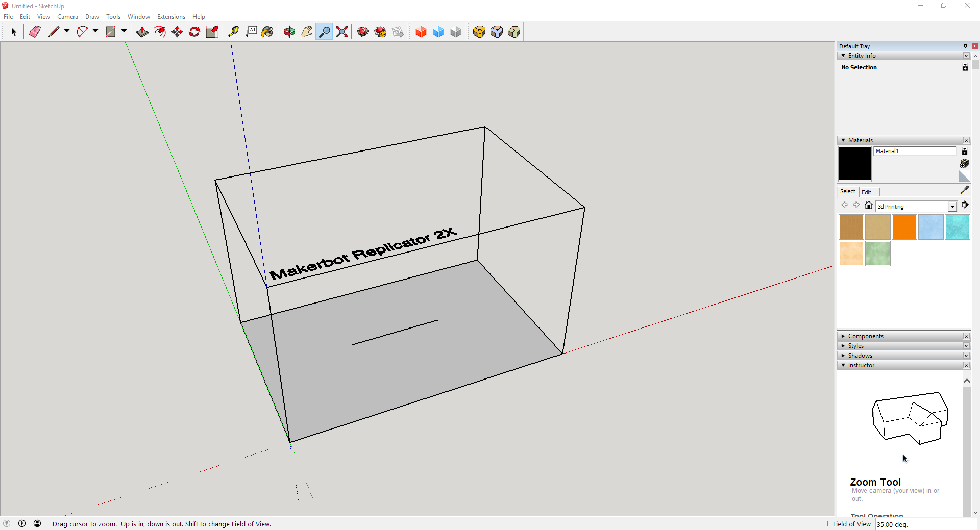This screenshot has height=530, width=980.
Task: Click the red cube toolbar icon
Action: click(421, 32)
